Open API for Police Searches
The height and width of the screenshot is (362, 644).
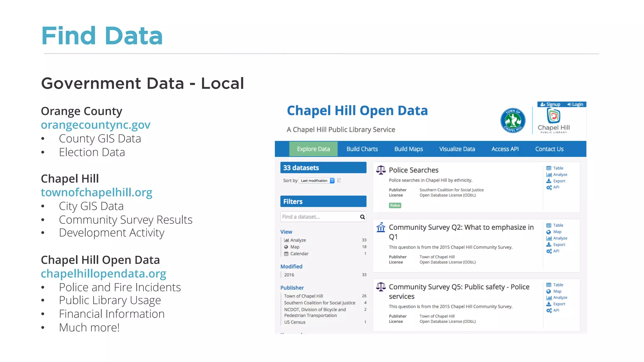(x=553, y=187)
